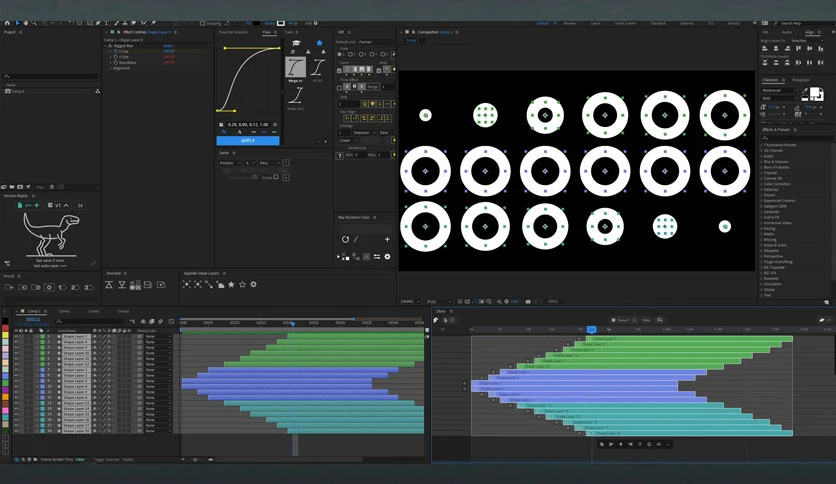This screenshot has height=484, width=836.
Task: Toggle the Keys checkbox in Rift panel
Action: tap(379, 70)
